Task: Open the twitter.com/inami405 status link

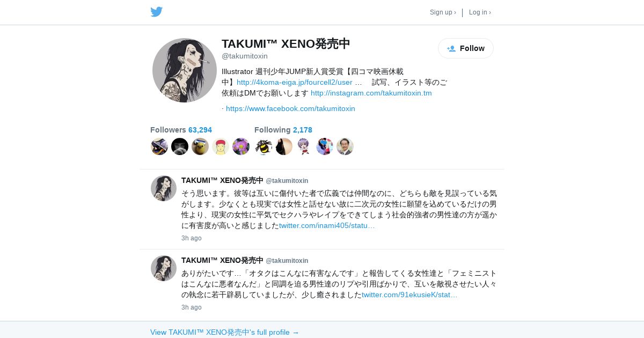Action: pos(327,225)
